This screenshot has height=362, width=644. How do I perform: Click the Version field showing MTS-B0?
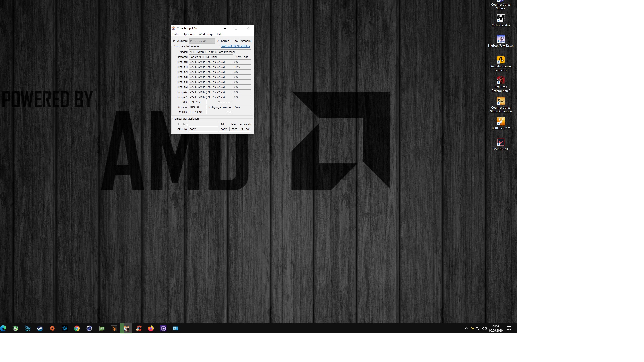pos(198,107)
